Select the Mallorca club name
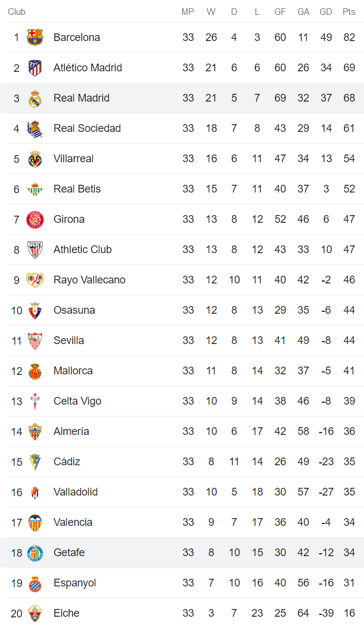 click(73, 371)
